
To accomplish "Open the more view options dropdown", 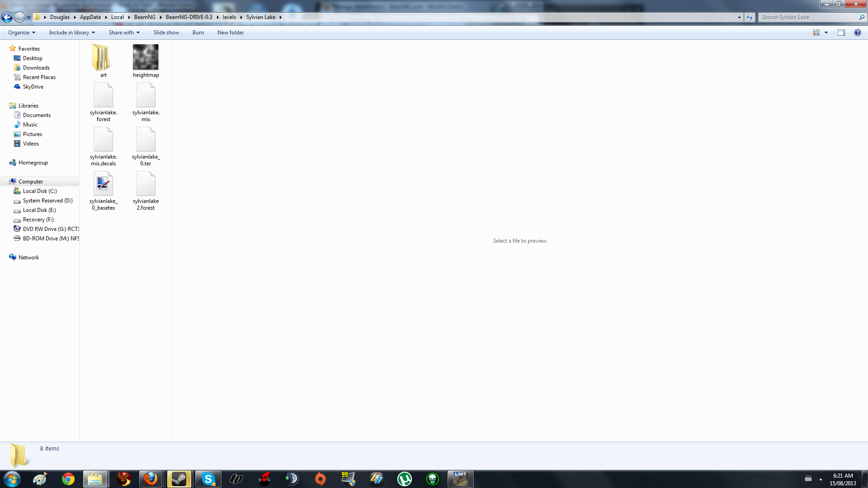I will (x=826, y=33).
